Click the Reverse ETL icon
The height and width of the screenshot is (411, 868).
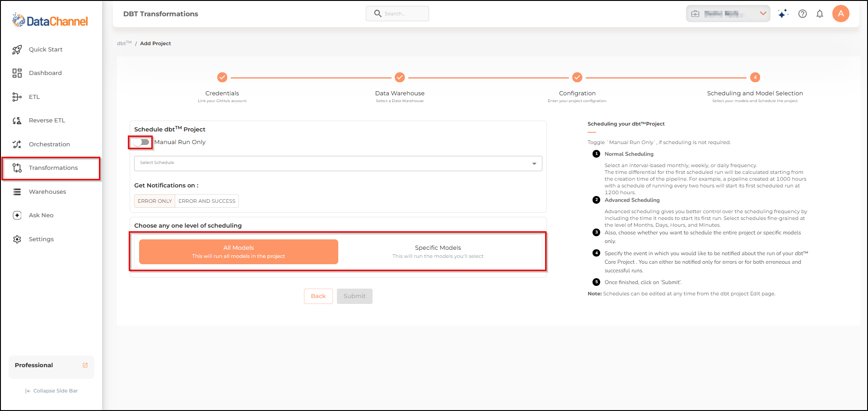point(17,121)
